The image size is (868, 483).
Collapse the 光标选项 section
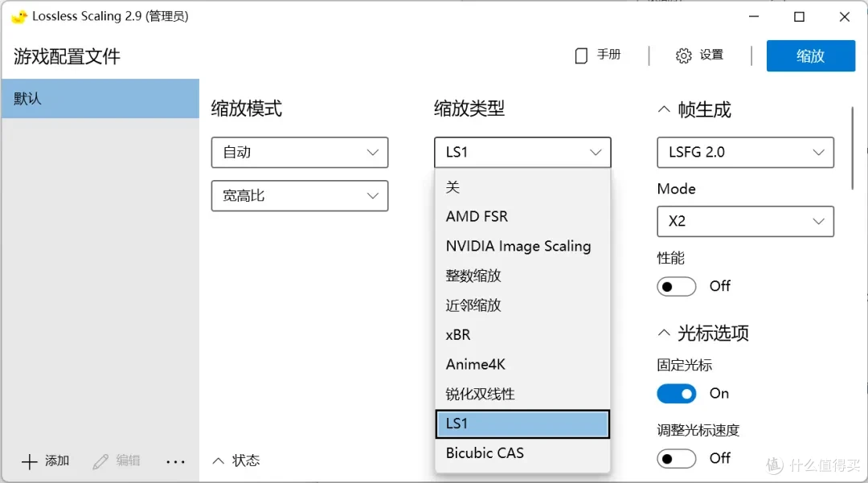664,333
